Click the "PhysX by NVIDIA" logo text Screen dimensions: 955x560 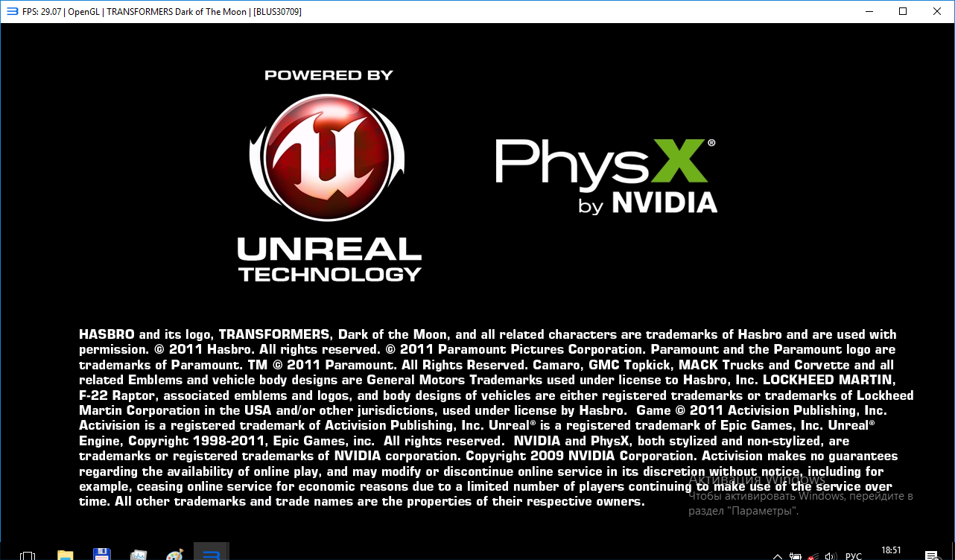[606, 176]
